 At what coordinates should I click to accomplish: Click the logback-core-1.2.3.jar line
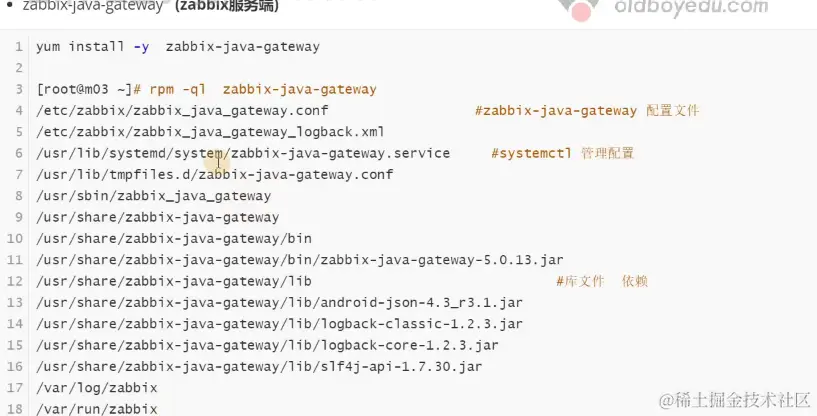click(x=267, y=346)
